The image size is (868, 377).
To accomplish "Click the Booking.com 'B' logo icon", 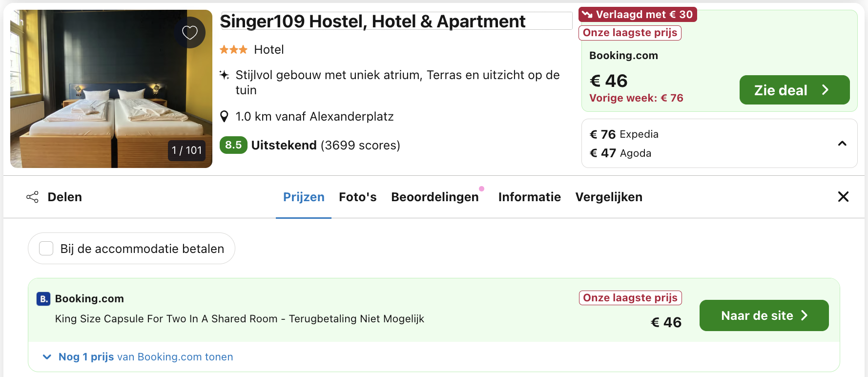I will pos(43,298).
